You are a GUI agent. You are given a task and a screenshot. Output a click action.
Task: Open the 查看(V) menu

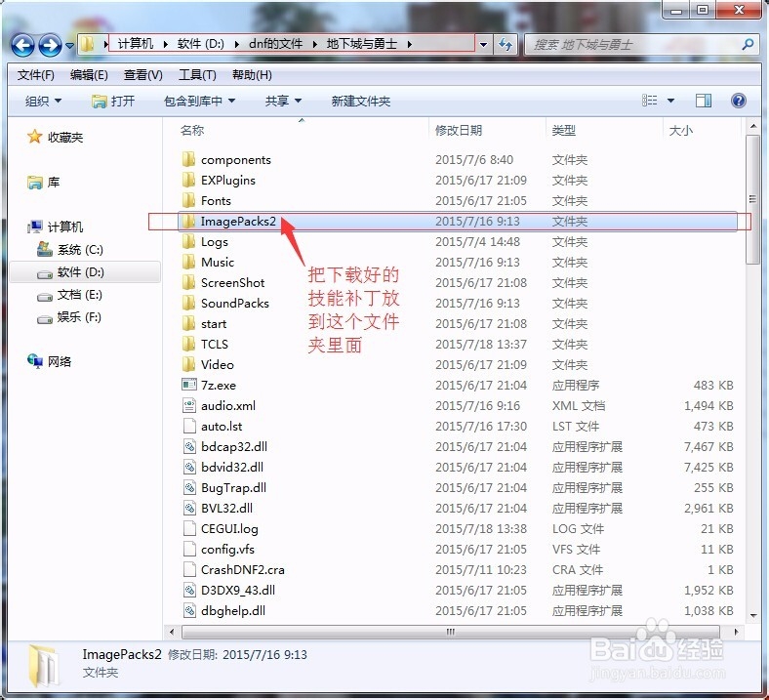(x=142, y=75)
